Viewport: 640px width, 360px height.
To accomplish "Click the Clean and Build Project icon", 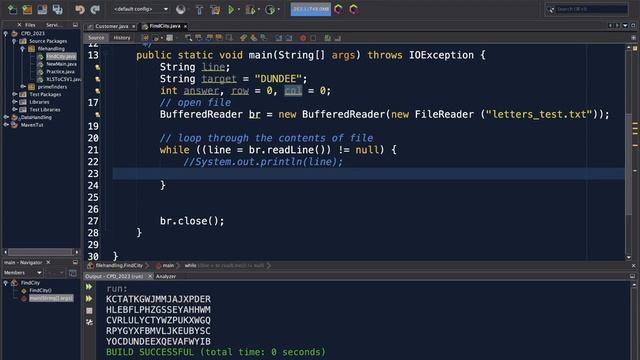I will pyautogui.click(x=215, y=9).
